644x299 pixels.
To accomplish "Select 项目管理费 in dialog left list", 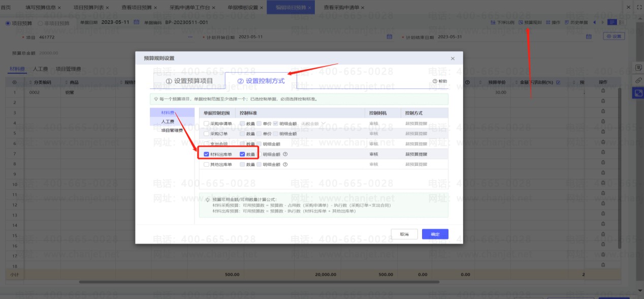I will tap(172, 130).
